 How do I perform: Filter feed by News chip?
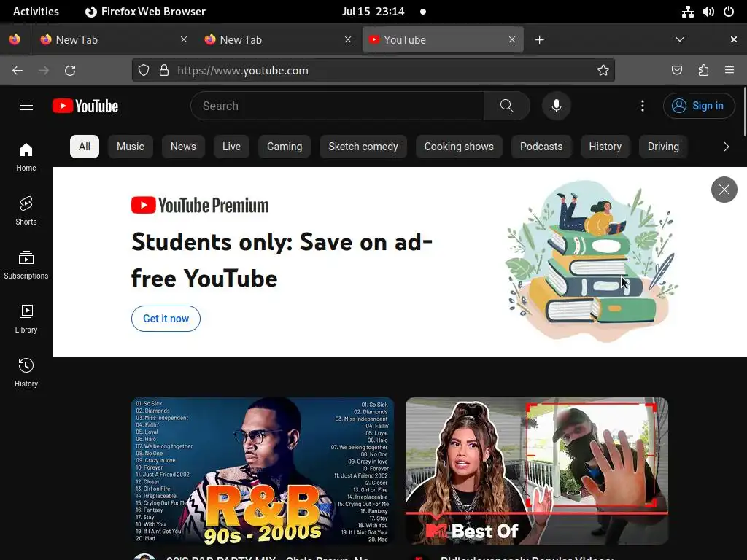click(183, 147)
